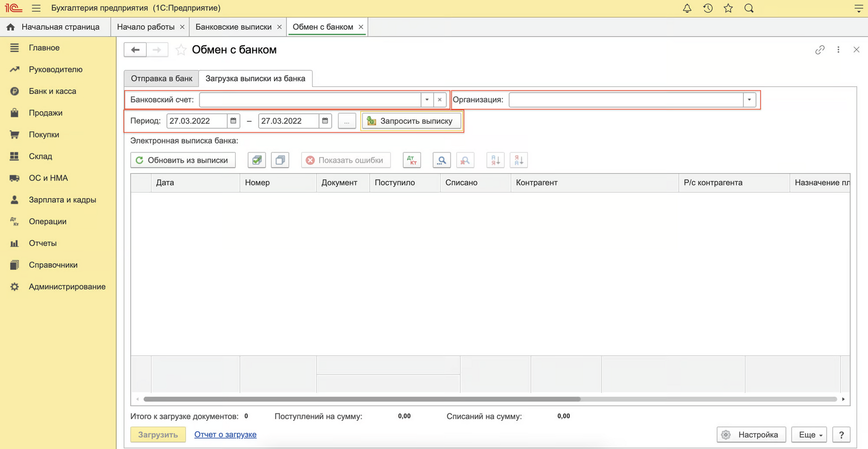Open Отчет о загрузке link
The image size is (868, 449).
pos(225,435)
